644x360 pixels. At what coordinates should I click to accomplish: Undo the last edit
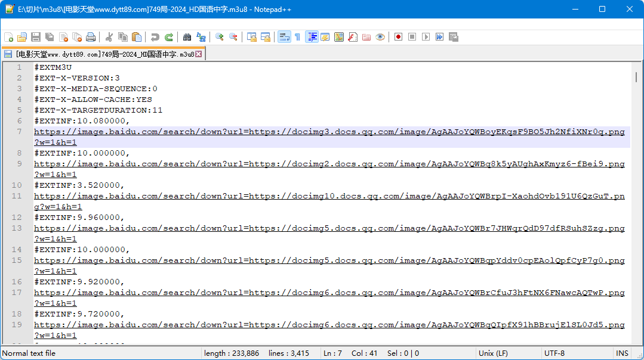click(x=155, y=37)
